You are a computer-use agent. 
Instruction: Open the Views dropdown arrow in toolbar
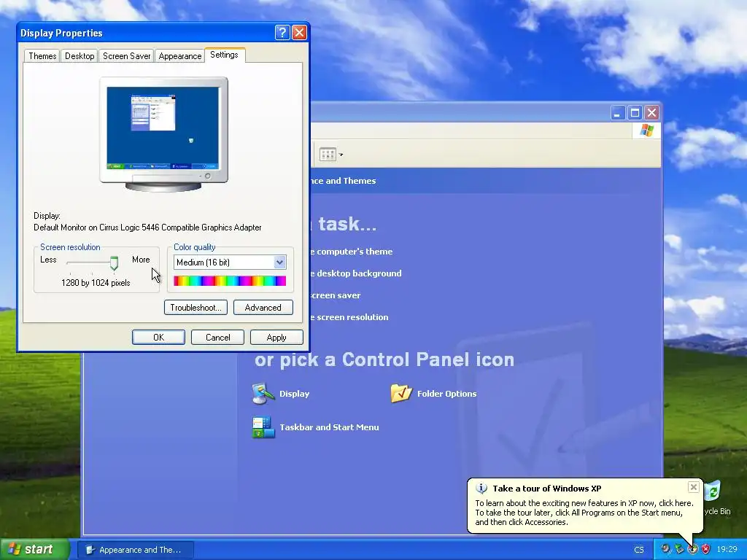pyautogui.click(x=341, y=155)
